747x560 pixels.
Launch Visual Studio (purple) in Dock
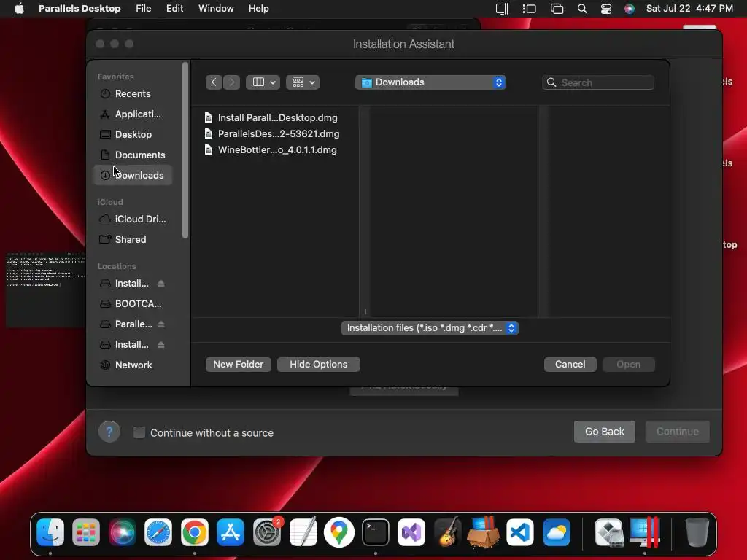[411, 532]
